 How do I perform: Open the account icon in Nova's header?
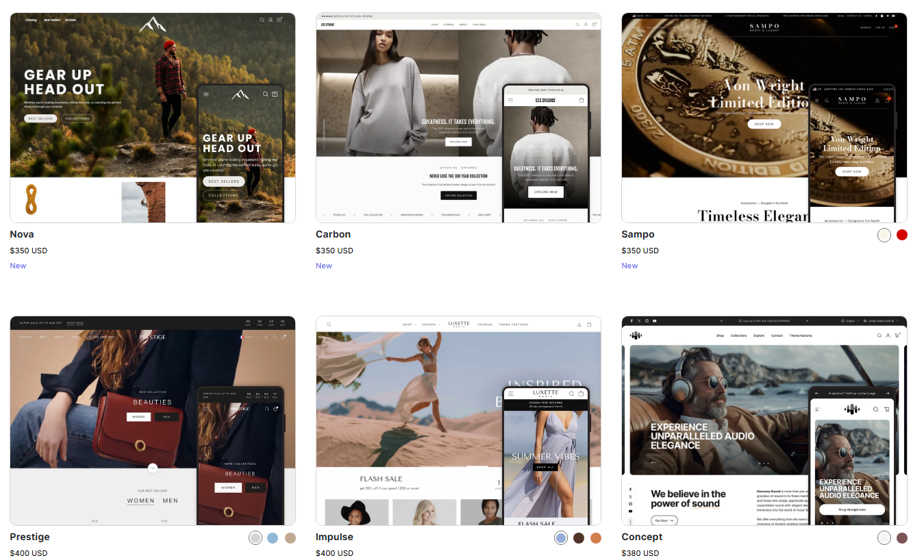point(271,20)
